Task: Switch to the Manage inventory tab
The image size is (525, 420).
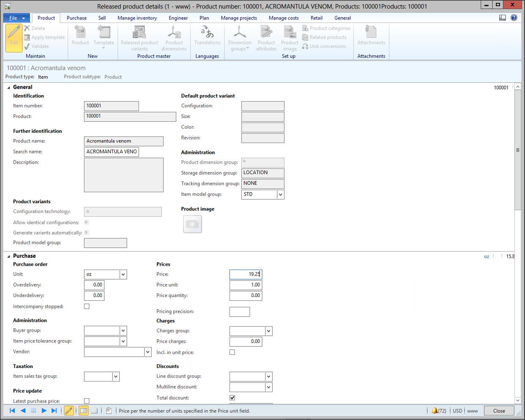Action: [137, 18]
